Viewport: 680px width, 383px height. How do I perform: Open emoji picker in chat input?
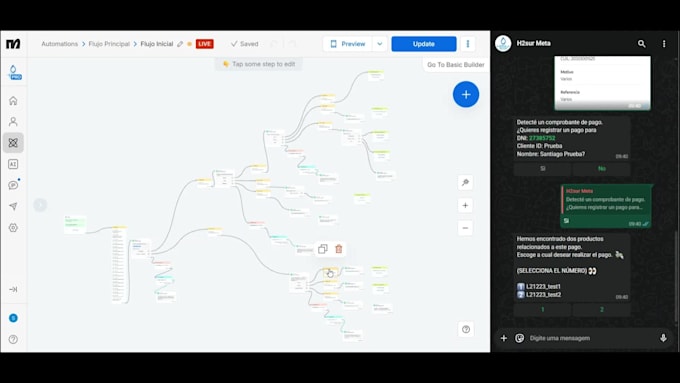(x=519, y=338)
